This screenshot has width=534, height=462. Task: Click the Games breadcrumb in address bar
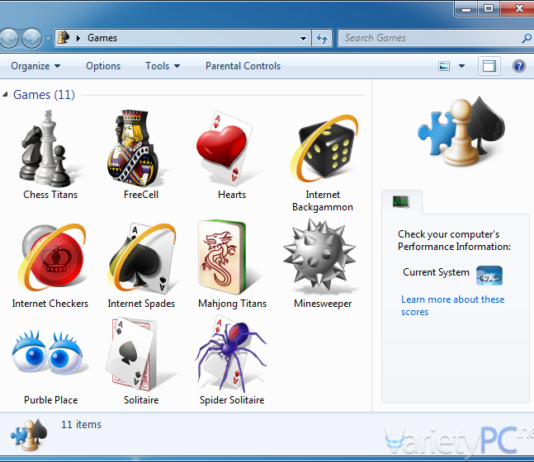click(102, 38)
